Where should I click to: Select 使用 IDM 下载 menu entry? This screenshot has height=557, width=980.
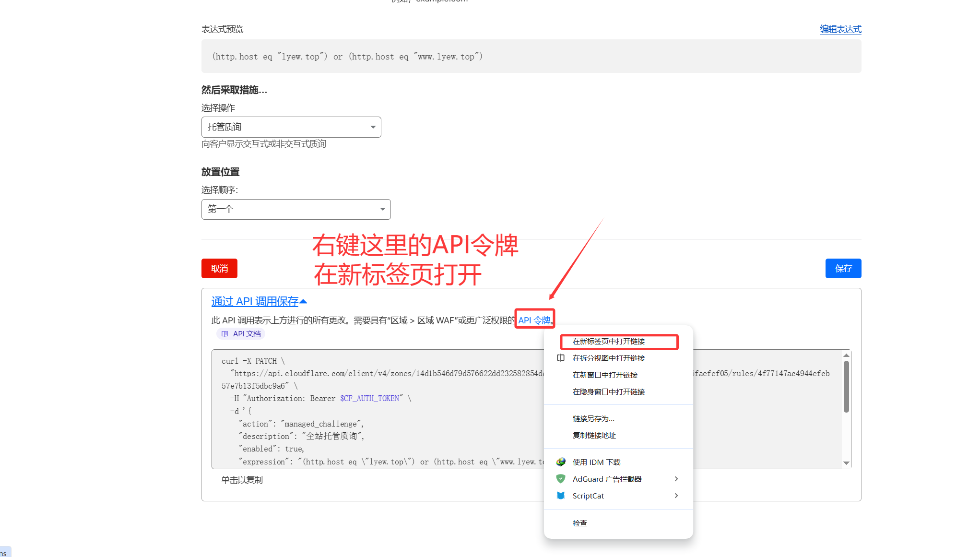618,462
